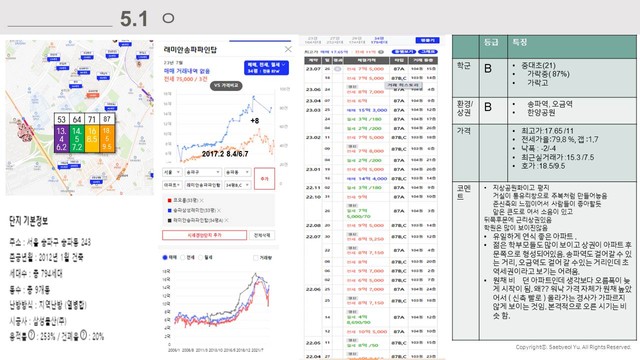The image size is (640, 360).
Task: Click the address line 송파동 243
Action: tap(50, 242)
